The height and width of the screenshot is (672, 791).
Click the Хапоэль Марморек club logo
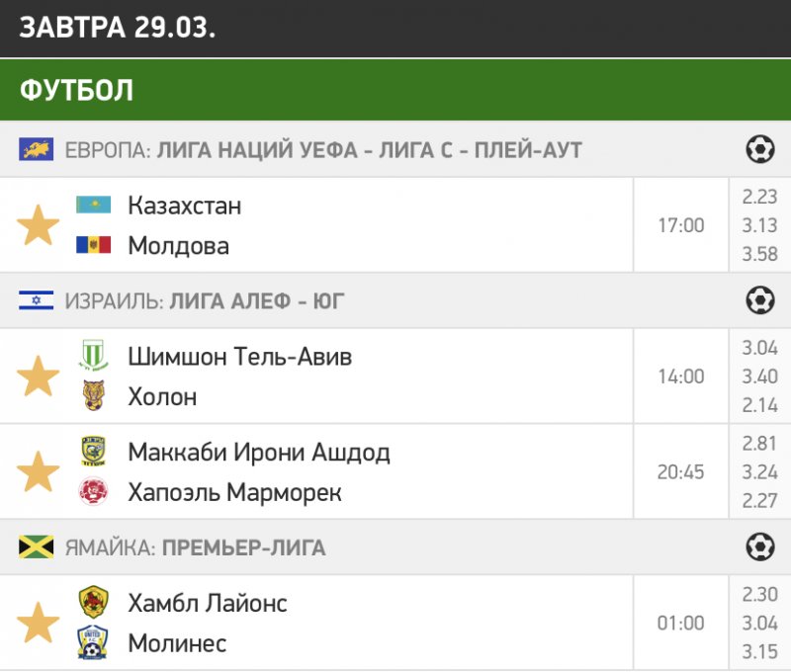[x=94, y=492]
